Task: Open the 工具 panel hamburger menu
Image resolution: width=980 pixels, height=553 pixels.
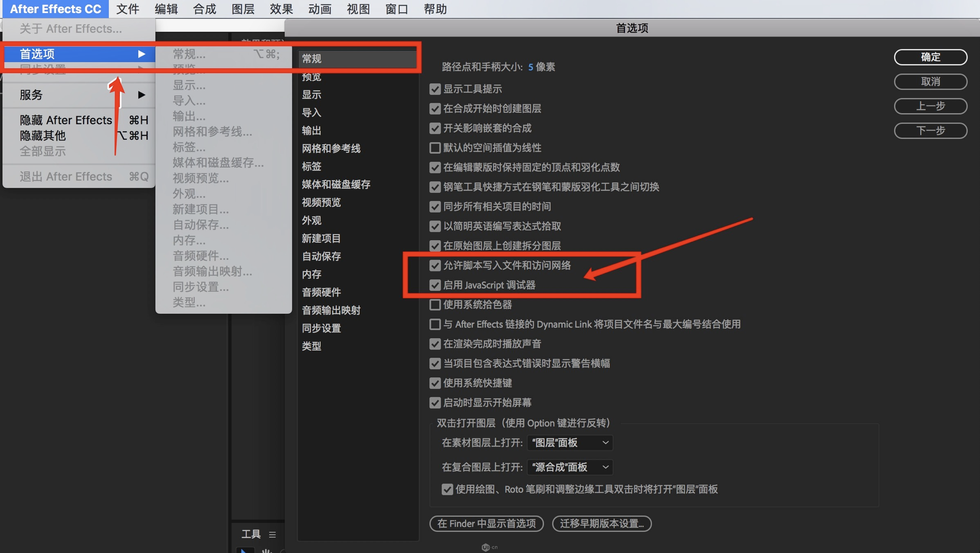Action: pyautogui.click(x=272, y=534)
